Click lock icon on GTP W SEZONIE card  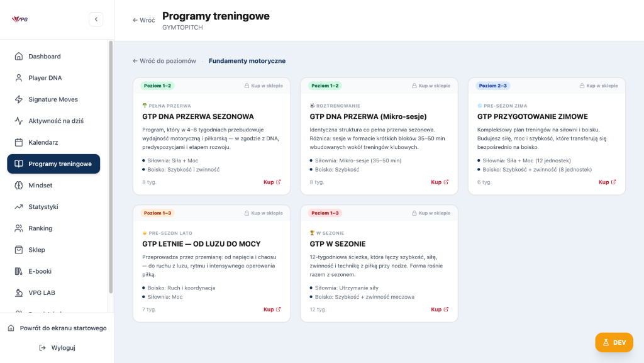[414, 213]
